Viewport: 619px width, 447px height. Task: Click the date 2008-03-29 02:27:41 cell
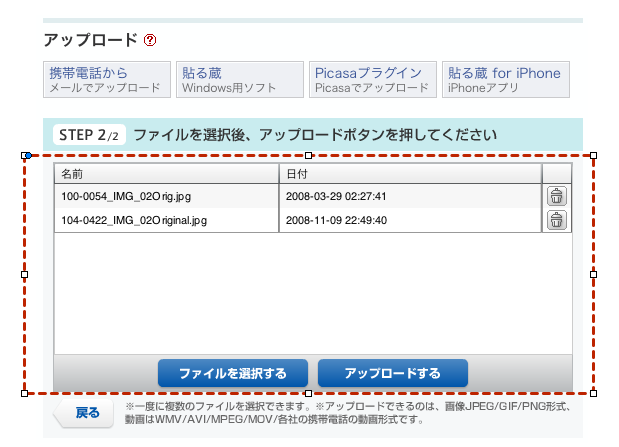point(409,196)
